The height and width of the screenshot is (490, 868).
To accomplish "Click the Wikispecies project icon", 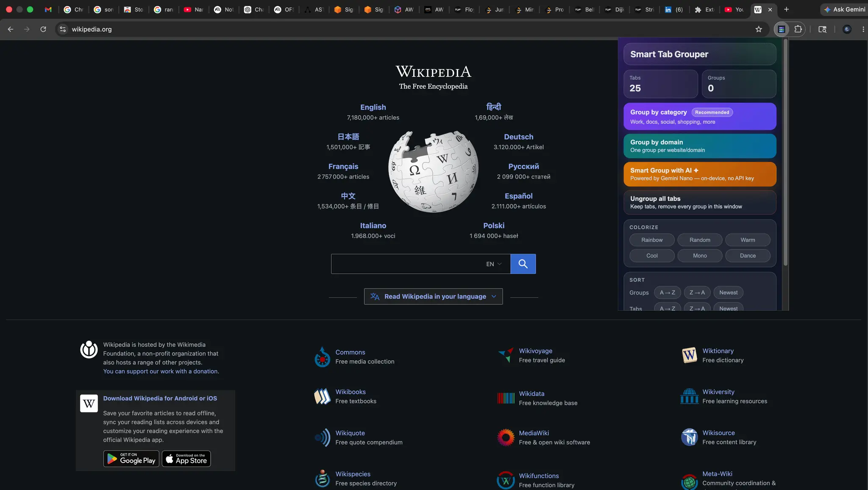I will [x=323, y=479].
